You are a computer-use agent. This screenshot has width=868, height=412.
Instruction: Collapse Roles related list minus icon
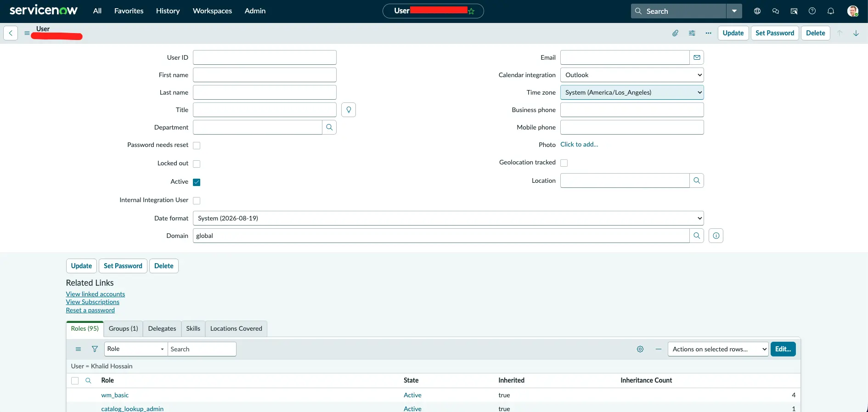coord(659,349)
